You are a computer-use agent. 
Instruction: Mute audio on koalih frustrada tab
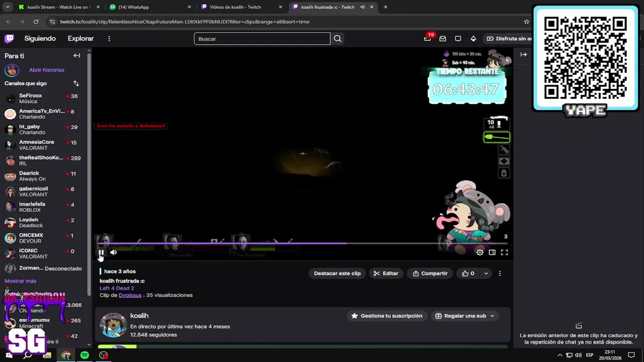[362, 7]
